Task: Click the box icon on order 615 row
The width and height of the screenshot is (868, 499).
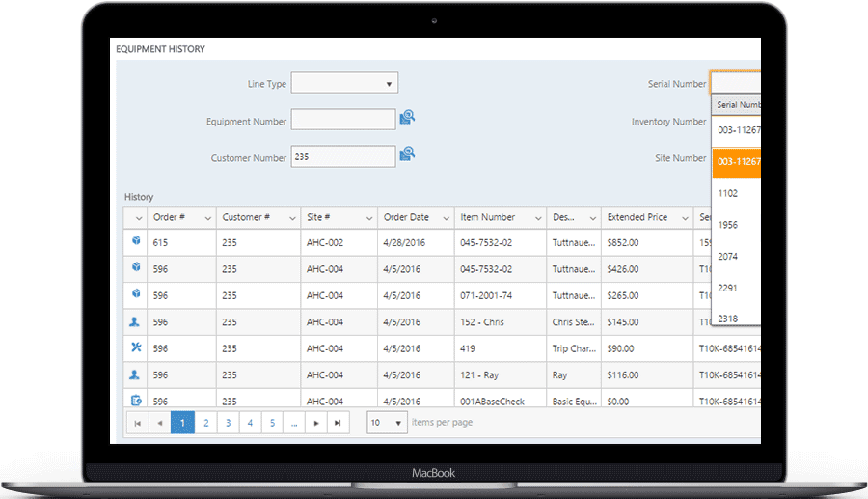Action: coord(136,240)
